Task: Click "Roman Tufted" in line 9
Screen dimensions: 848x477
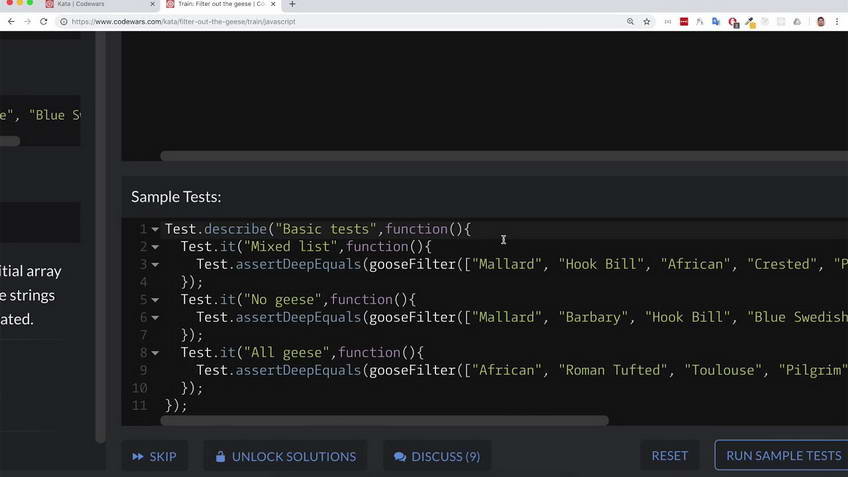Action: (613, 370)
